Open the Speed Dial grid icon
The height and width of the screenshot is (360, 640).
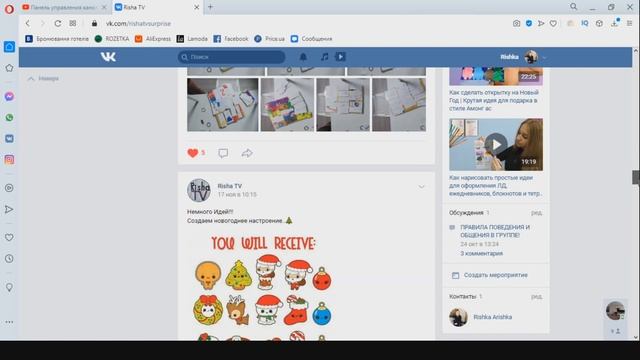(73, 23)
